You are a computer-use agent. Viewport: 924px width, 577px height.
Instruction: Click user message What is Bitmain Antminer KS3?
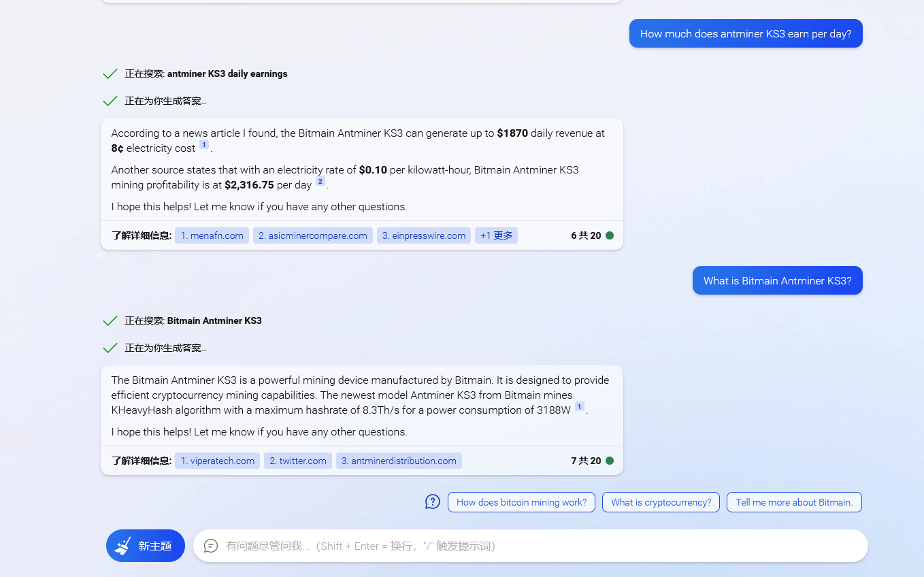[x=777, y=280]
